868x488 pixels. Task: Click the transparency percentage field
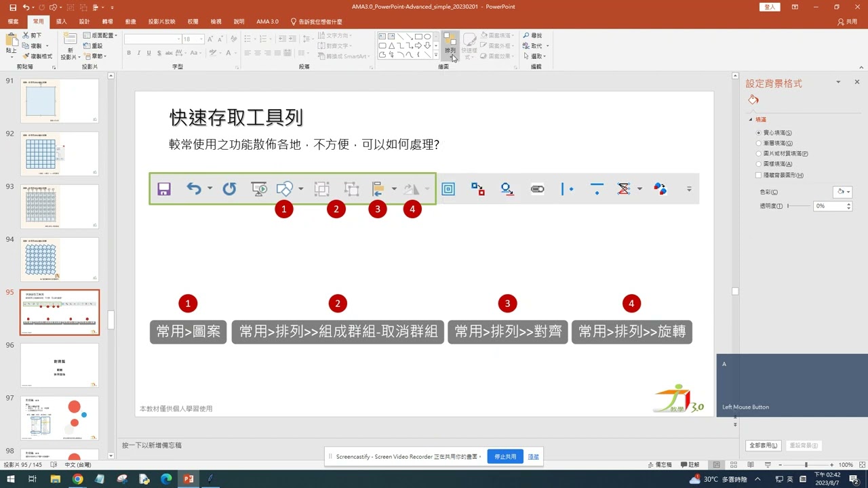(x=829, y=206)
